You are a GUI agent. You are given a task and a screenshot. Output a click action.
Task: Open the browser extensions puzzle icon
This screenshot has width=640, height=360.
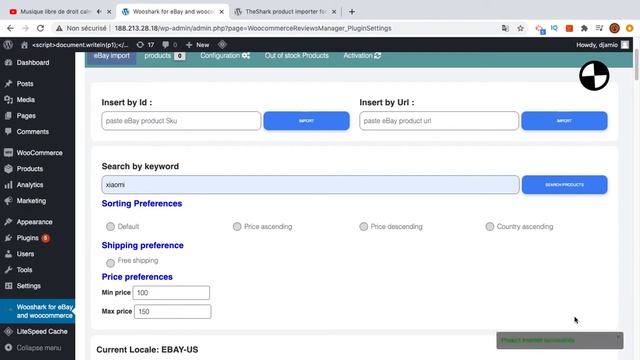point(584,28)
